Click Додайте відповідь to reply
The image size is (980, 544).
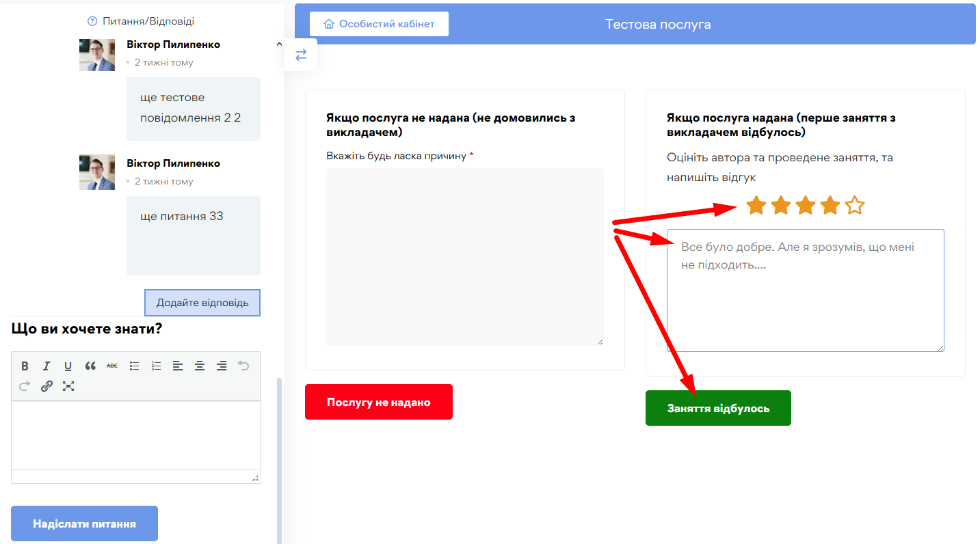(x=202, y=303)
